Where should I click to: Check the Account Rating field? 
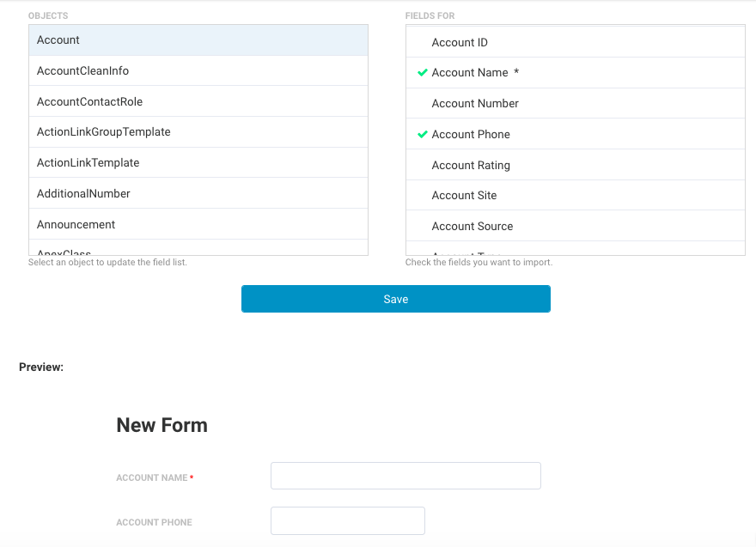coord(576,165)
